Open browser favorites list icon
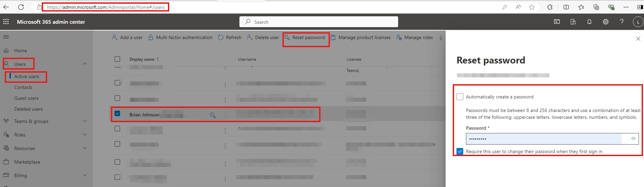The width and height of the screenshot is (644, 187). pyautogui.click(x=581, y=7)
